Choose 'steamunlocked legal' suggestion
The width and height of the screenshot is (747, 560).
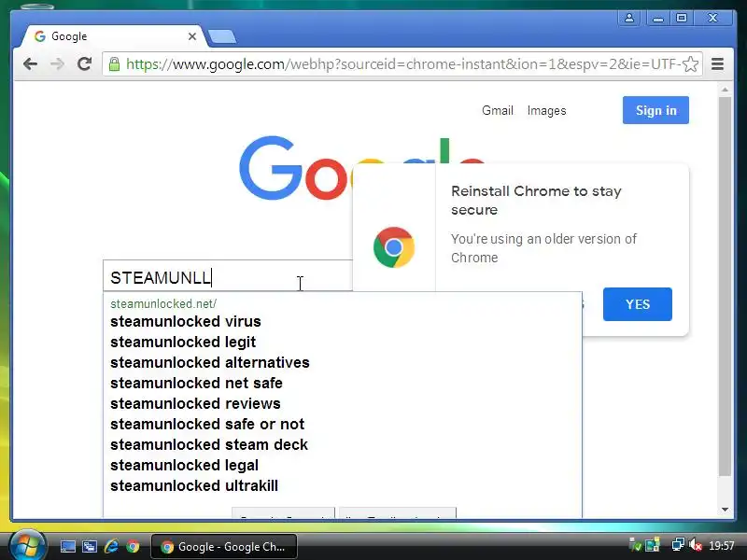[184, 465]
